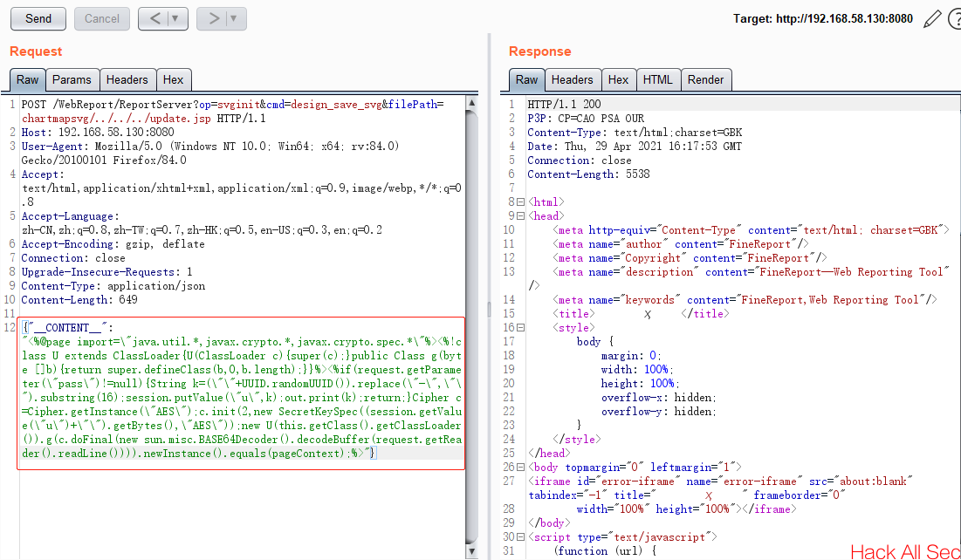Click the request Connection: close header
Viewport: 961px width, 560px height.
[x=73, y=258]
